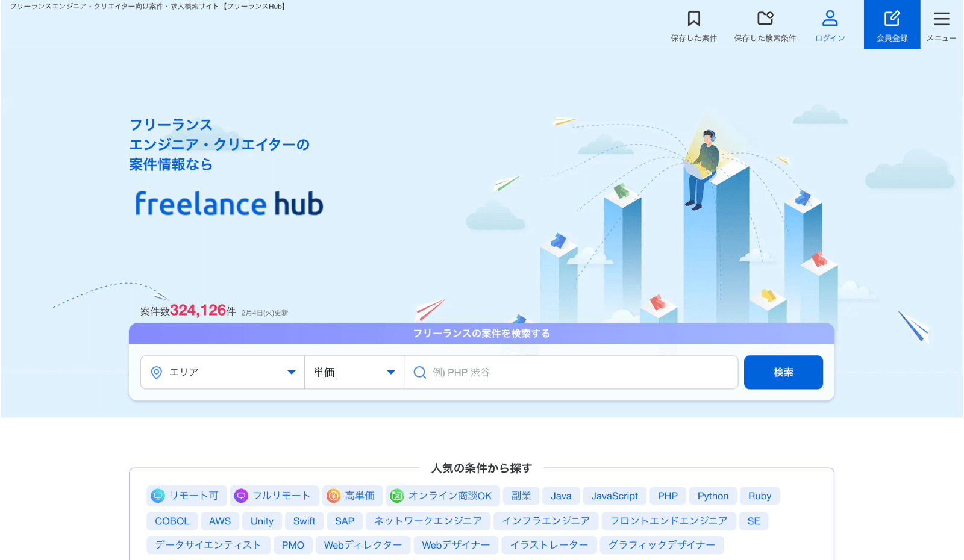
Task: Click the blue 検索 button
Action: [x=783, y=372]
